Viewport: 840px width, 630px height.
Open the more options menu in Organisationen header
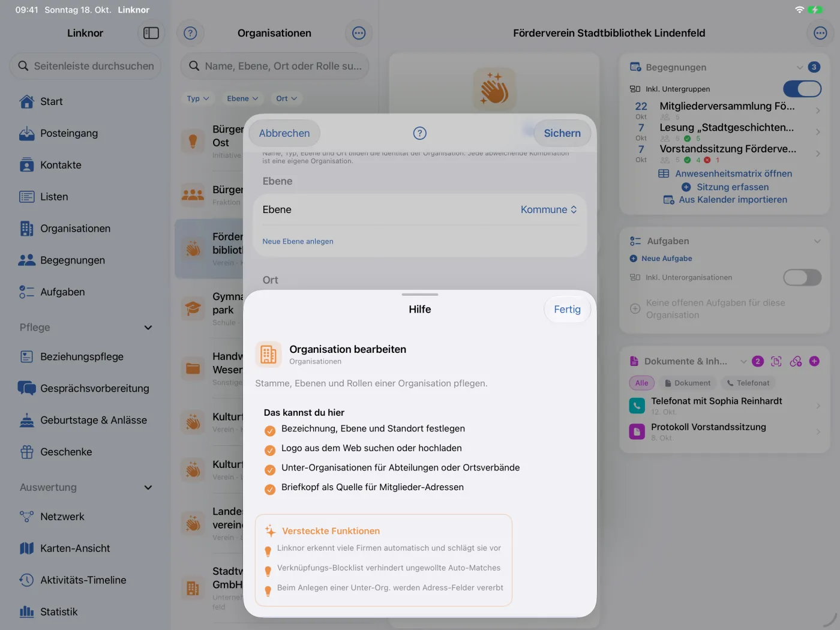pyautogui.click(x=359, y=33)
